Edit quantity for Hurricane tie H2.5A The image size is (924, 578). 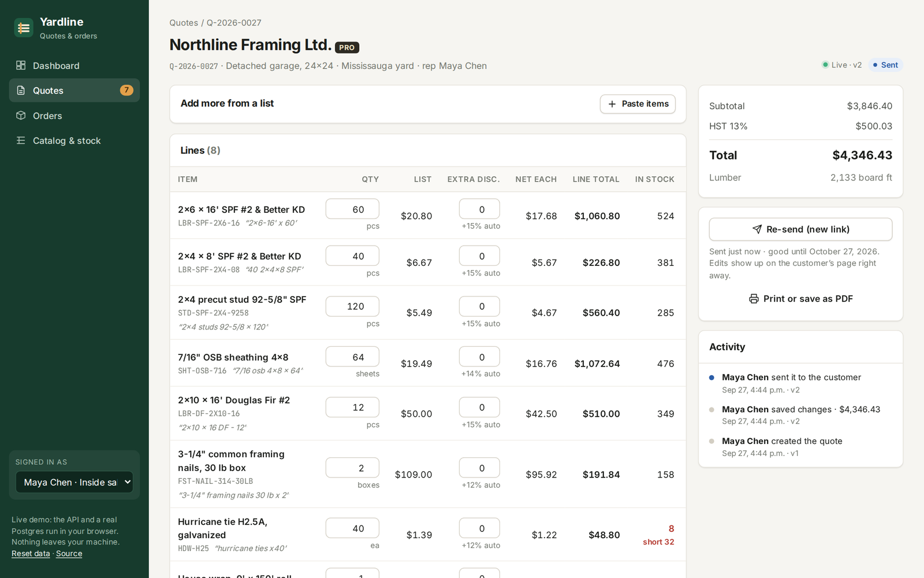pyautogui.click(x=352, y=528)
